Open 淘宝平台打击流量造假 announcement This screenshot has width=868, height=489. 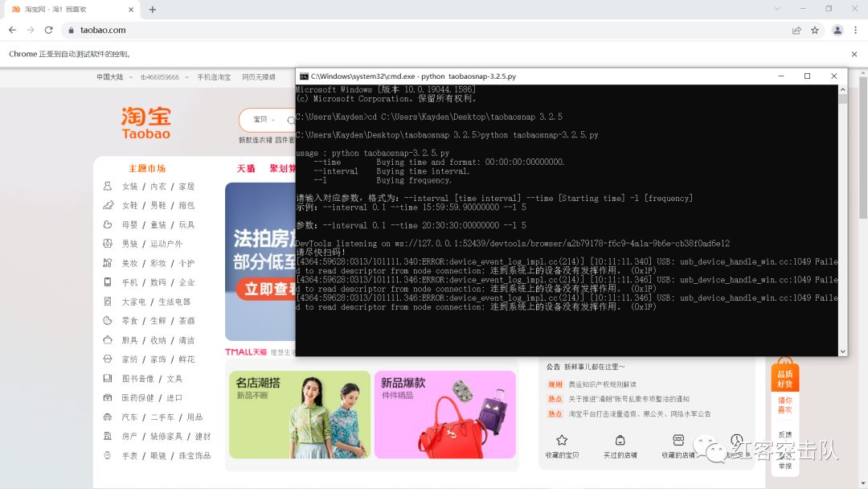[640, 413]
